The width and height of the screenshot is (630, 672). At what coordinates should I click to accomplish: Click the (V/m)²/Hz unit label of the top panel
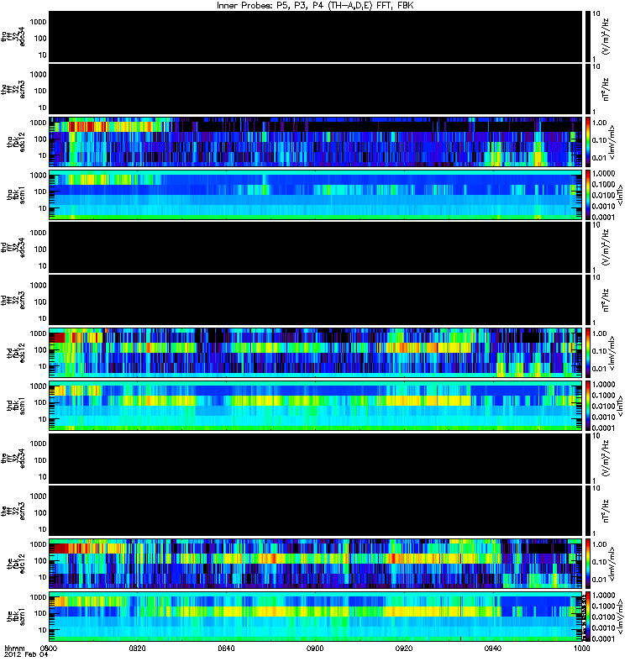(x=606, y=36)
